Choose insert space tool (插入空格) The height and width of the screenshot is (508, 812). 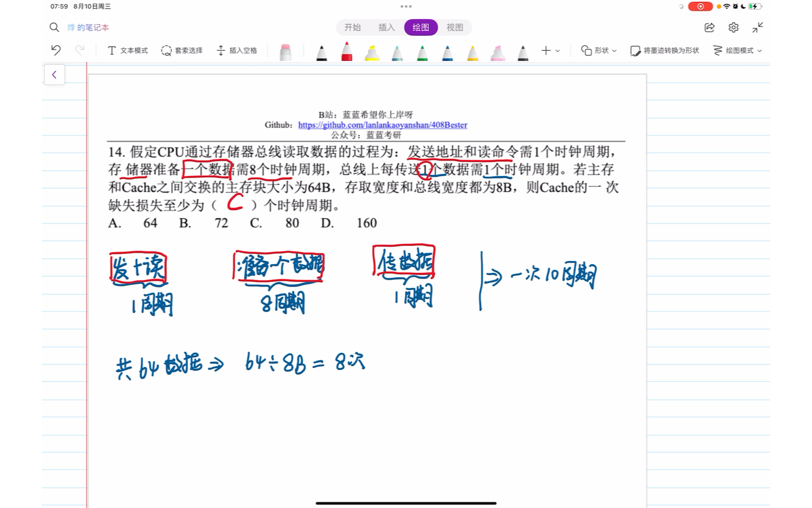click(x=237, y=50)
